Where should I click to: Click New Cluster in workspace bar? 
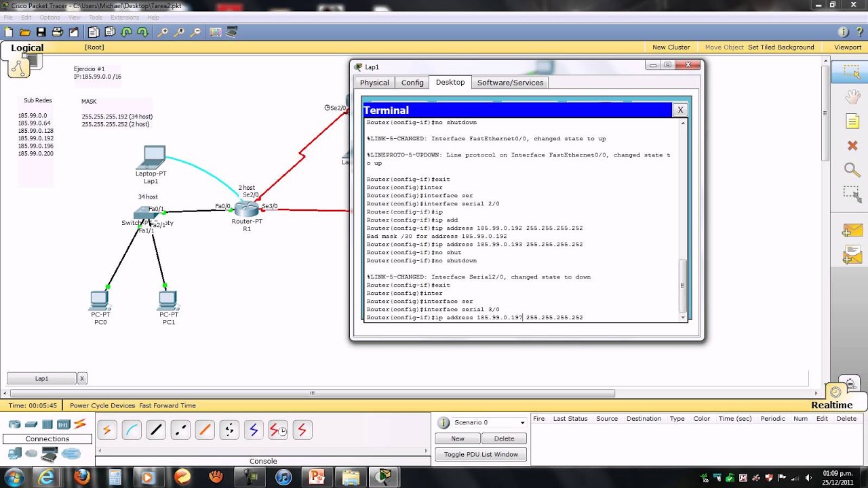click(x=671, y=47)
